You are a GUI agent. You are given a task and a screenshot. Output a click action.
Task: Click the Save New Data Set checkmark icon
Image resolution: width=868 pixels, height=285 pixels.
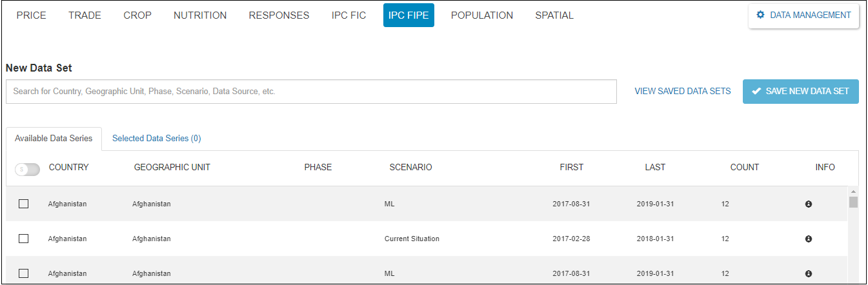(x=756, y=92)
